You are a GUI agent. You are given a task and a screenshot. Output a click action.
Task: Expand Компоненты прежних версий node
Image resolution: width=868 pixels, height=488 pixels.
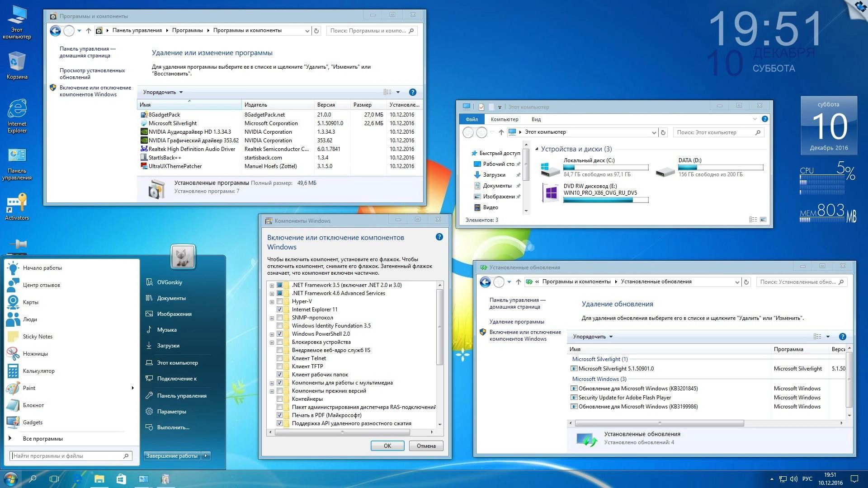click(x=272, y=391)
